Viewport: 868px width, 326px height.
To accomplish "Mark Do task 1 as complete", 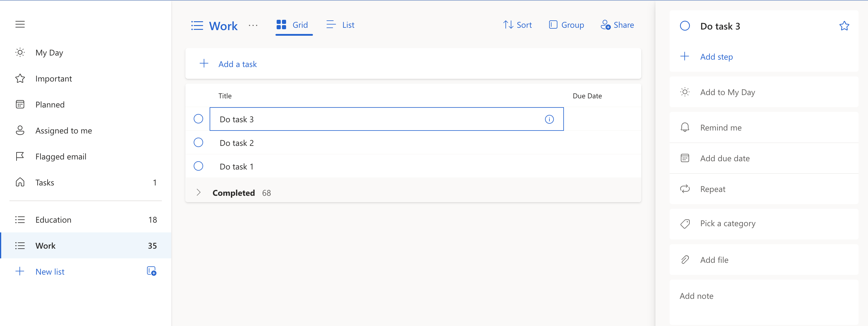I will 198,166.
